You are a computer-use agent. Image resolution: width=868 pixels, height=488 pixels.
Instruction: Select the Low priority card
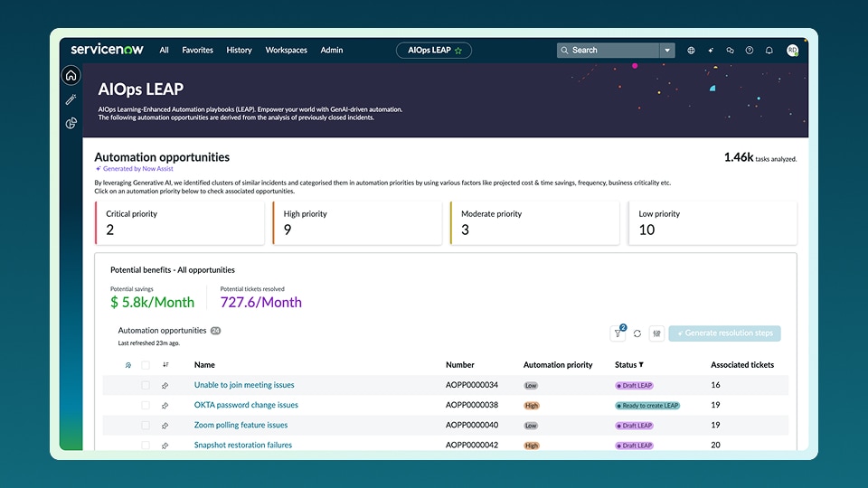coord(712,222)
